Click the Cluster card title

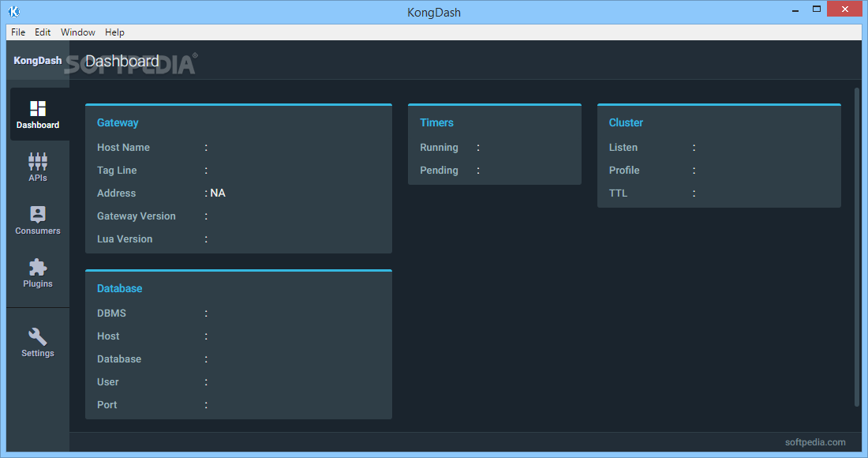click(626, 123)
